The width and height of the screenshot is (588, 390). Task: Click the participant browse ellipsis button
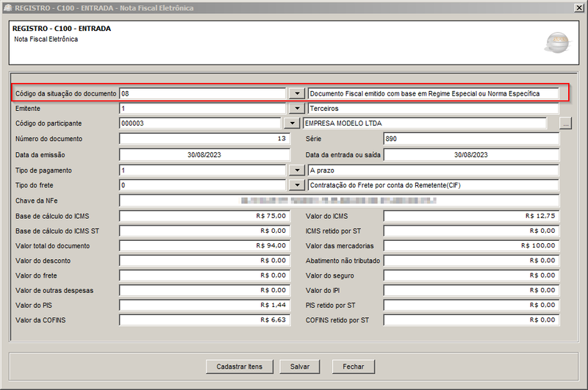565,123
